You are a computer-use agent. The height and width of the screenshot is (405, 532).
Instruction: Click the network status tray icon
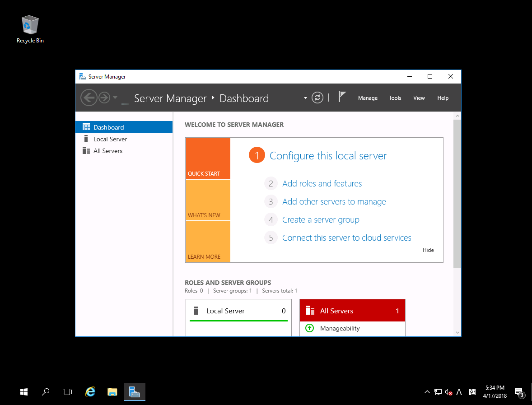pyautogui.click(x=438, y=392)
